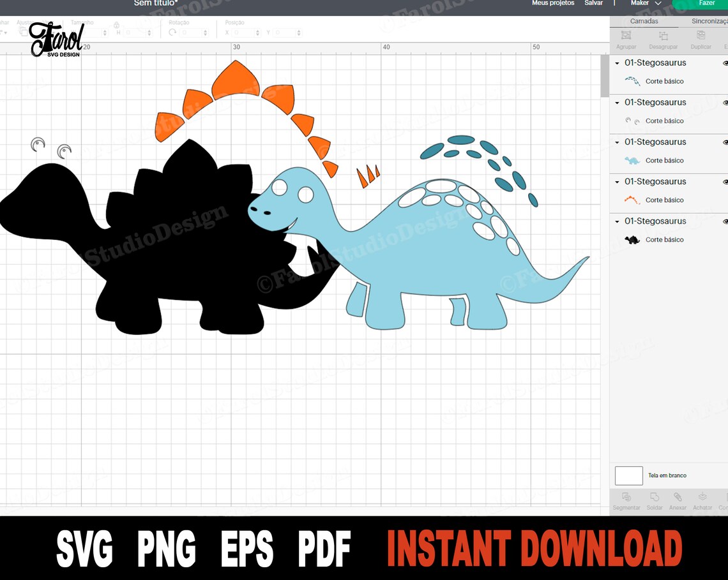Open Meus projetos
Viewport: 728px width, 580px height.
[x=552, y=3]
